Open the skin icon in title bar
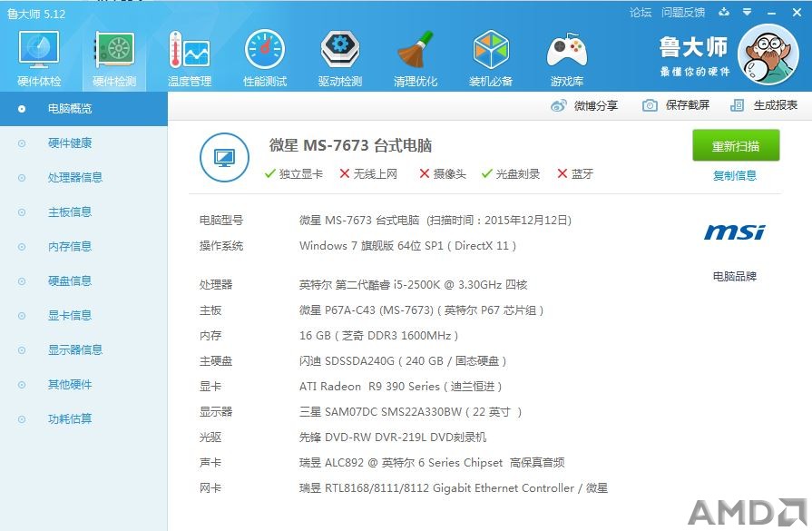The width and height of the screenshot is (812, 531). [x=724, y=12]
